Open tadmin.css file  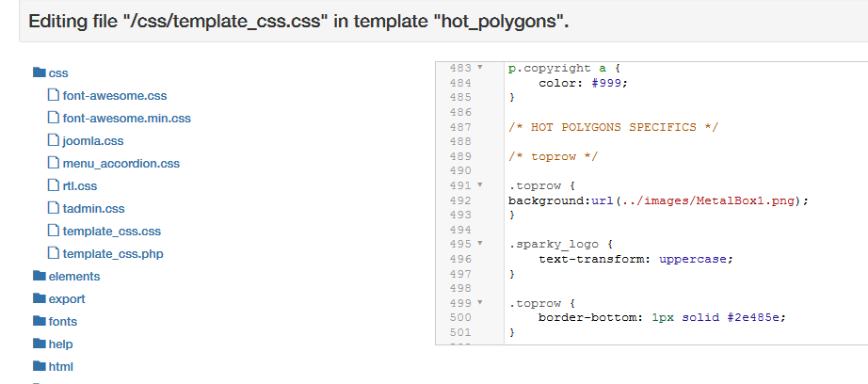click(93, 209)
